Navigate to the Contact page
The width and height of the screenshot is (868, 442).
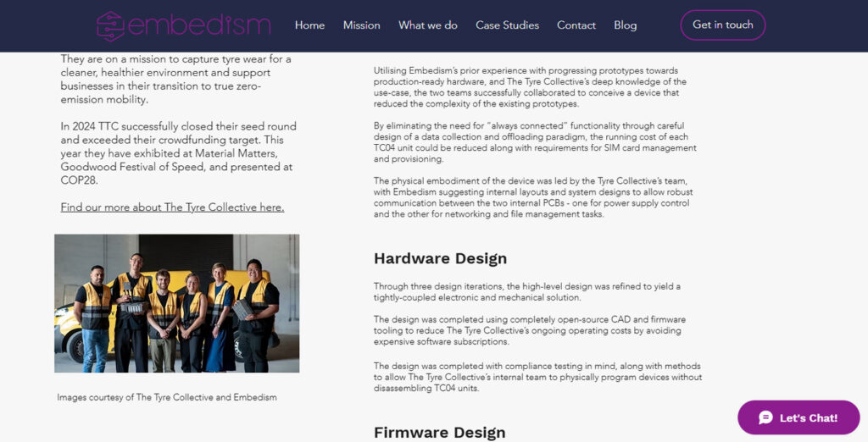[576, 25]
